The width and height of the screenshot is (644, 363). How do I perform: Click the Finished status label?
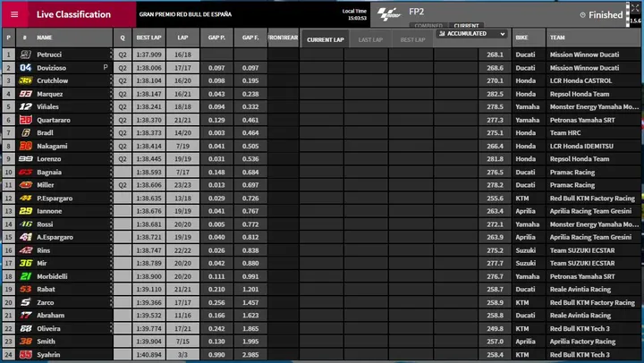(606, 15)
